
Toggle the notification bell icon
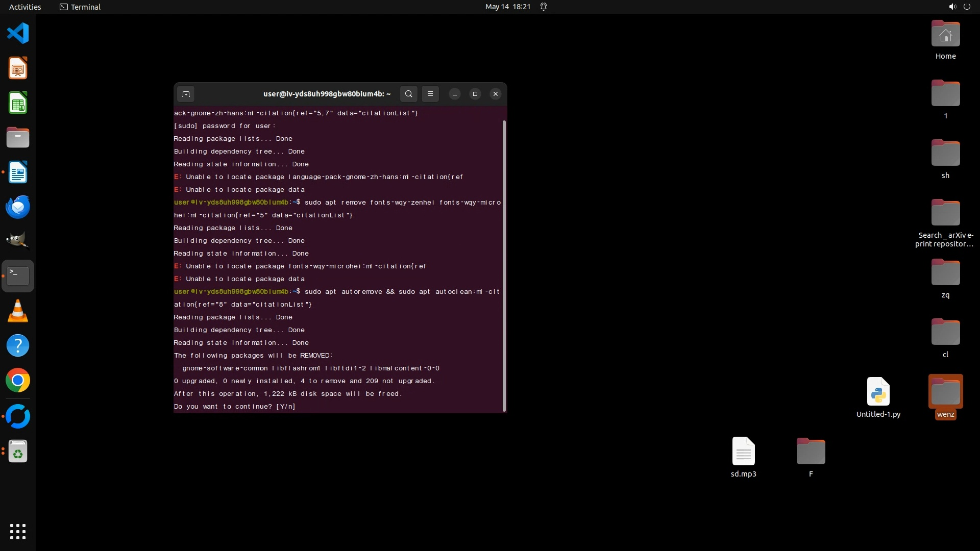(x=544, y=7)
